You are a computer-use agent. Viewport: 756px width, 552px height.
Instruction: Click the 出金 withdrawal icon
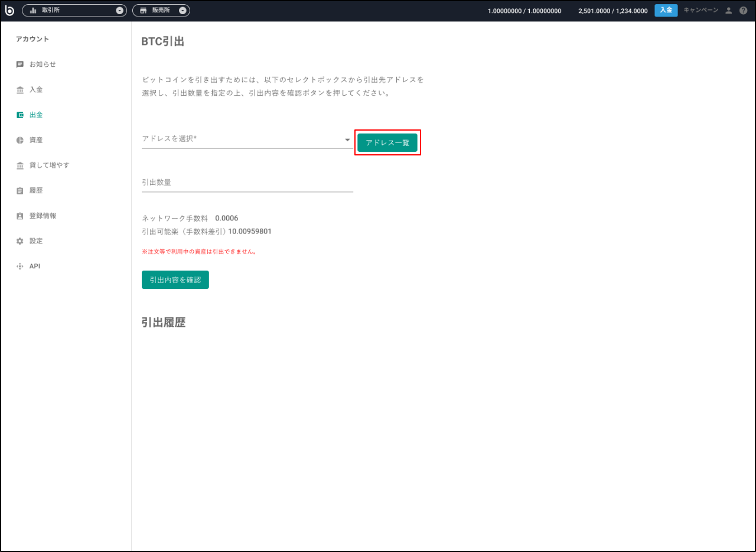pyautogui.click(x=19, y=115)
